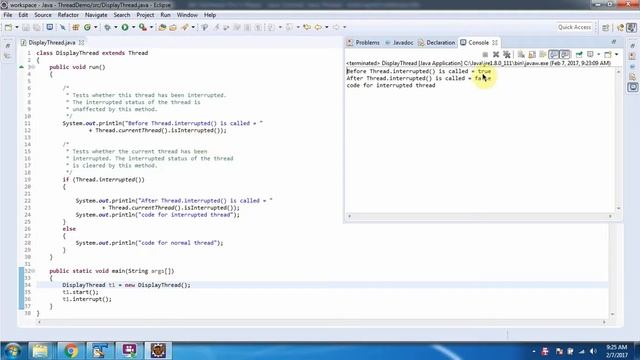This screenshot has height=360, width=640.
Task: Click the Back navigation arrow icon
Action: point(318,27)
